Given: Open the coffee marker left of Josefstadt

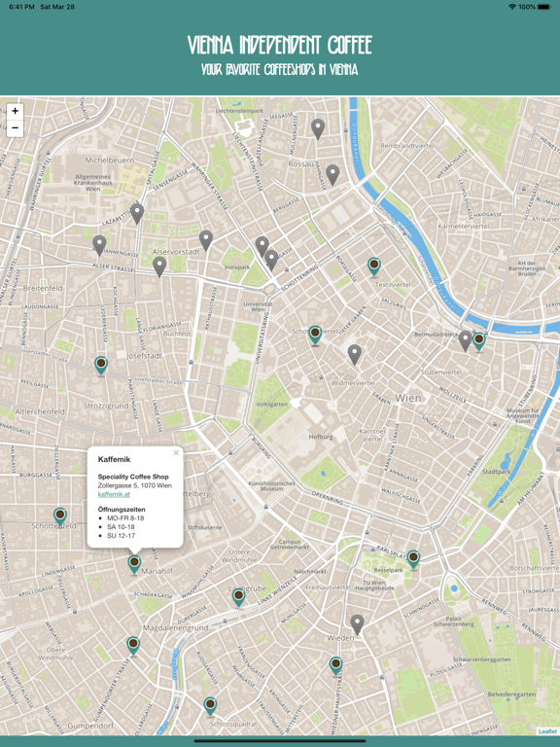Looking at the screenshot, I should click(100, 366).
